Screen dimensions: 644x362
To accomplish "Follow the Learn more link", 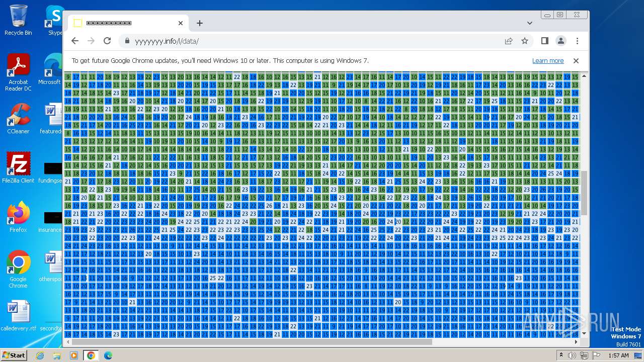I will pos(548,61).
